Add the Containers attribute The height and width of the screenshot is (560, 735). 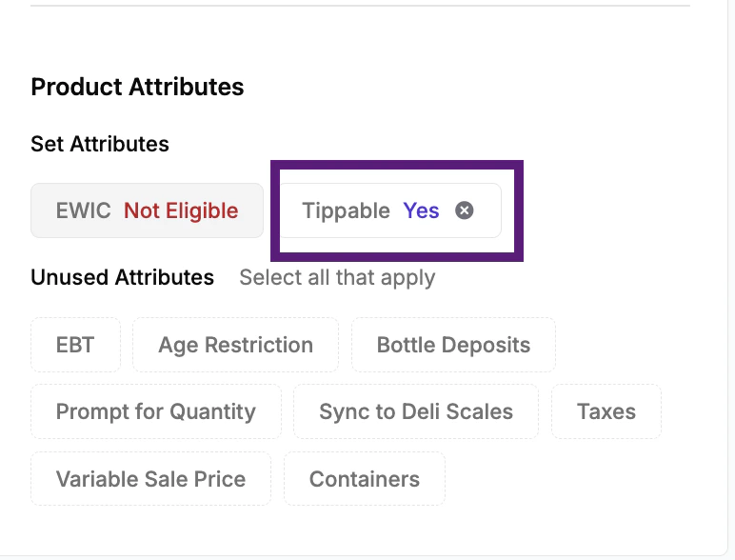364,478
